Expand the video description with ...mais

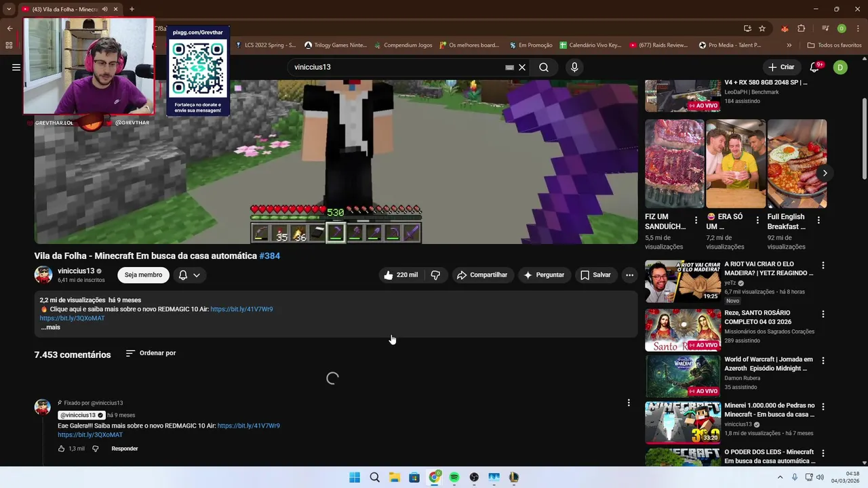(50, 327)
